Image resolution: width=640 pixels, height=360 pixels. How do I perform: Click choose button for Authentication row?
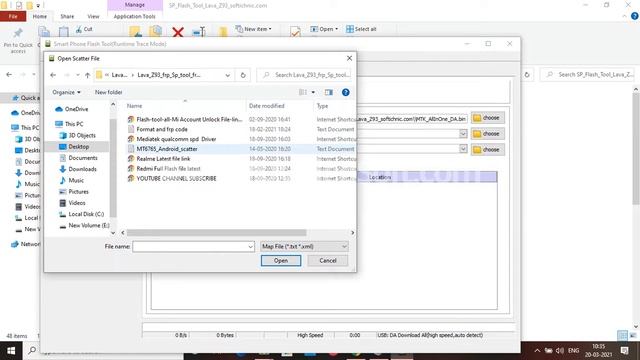pos(488,150)
